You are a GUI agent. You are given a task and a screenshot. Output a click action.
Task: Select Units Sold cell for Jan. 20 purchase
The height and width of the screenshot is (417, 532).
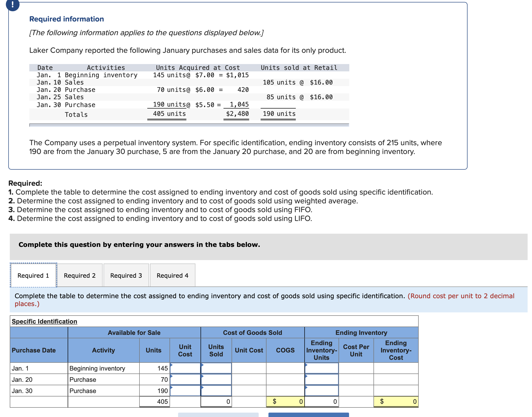[x=216, y=380]
